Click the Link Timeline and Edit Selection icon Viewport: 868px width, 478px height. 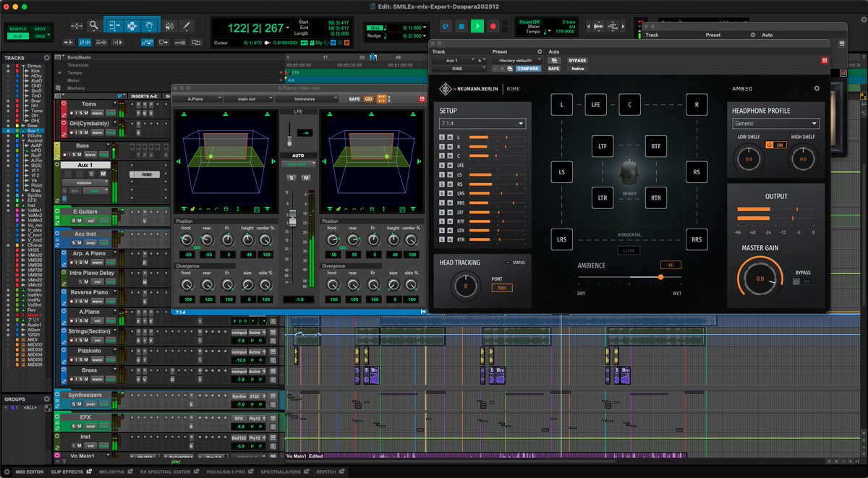click(85, 42)
